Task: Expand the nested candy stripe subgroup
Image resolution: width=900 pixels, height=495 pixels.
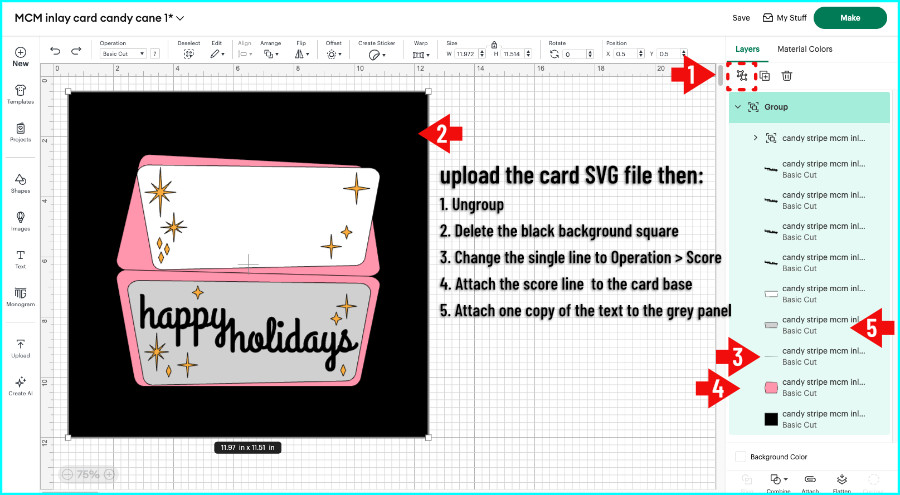Action: (755, 138)
